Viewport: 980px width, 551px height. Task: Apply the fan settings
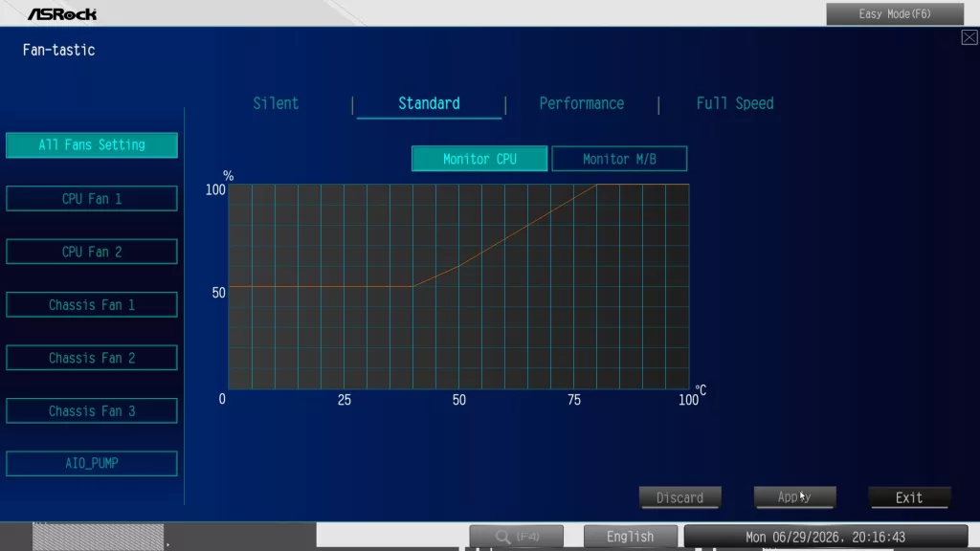pyautogui.click(x=795, y=497)
